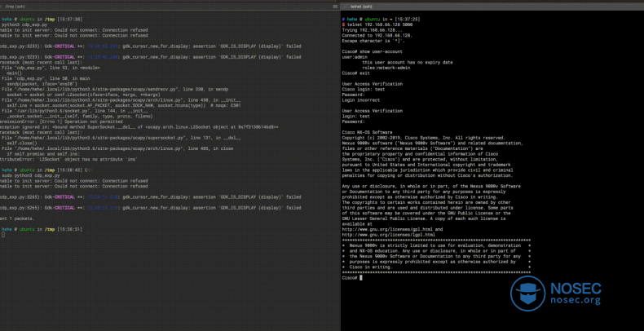This screenshot has height=331, width=644.
Task: Click the 'socket = socket or conf.L2socket' line
Action: (x=83, y=95)
